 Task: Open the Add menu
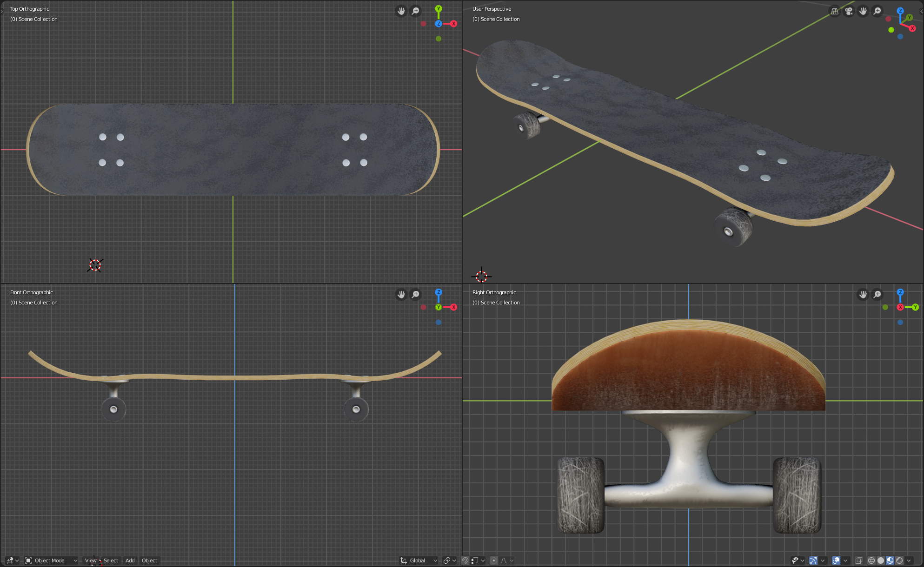point(130,560)
